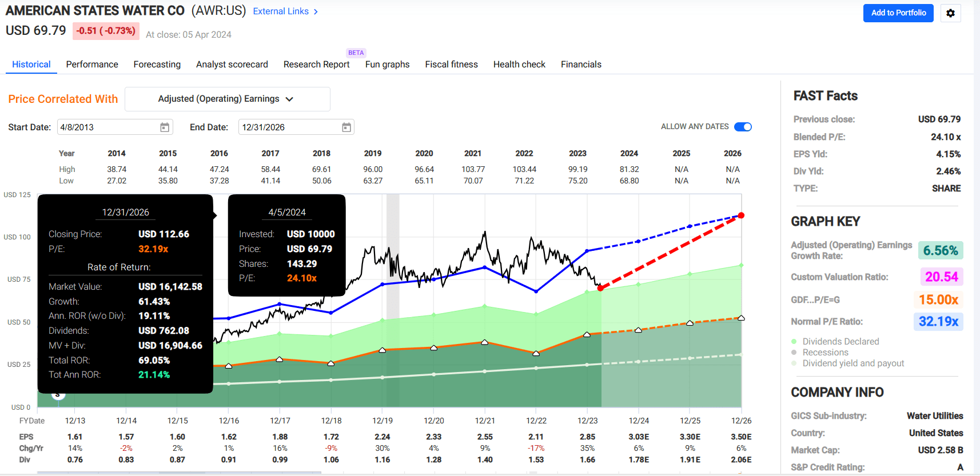
Task: Click the green 6.56% growth rate swatch
Action: (x=941, y=250)
